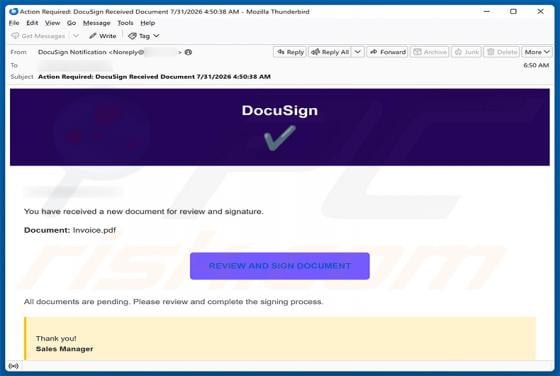This screenshot has width=560, height=376.
Task: Open the File menu
Action: (14, 23)
